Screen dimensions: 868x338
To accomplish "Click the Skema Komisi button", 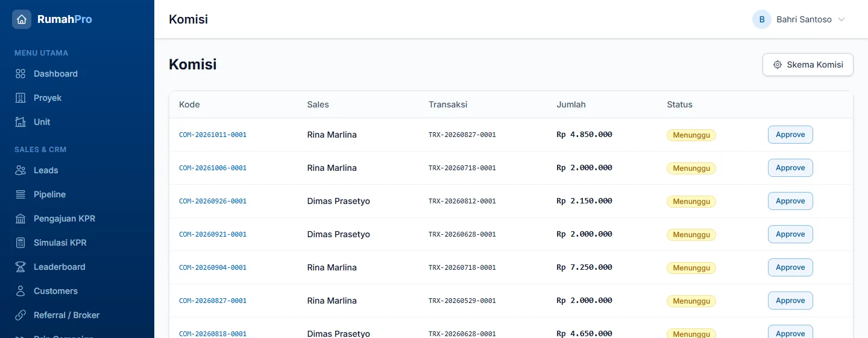I will (x=808, y=65).
